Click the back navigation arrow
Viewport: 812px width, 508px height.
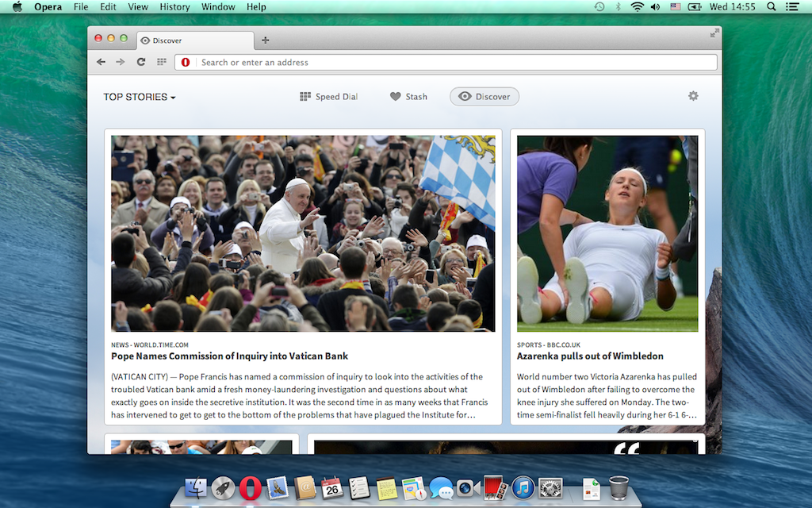click(101, 62)
